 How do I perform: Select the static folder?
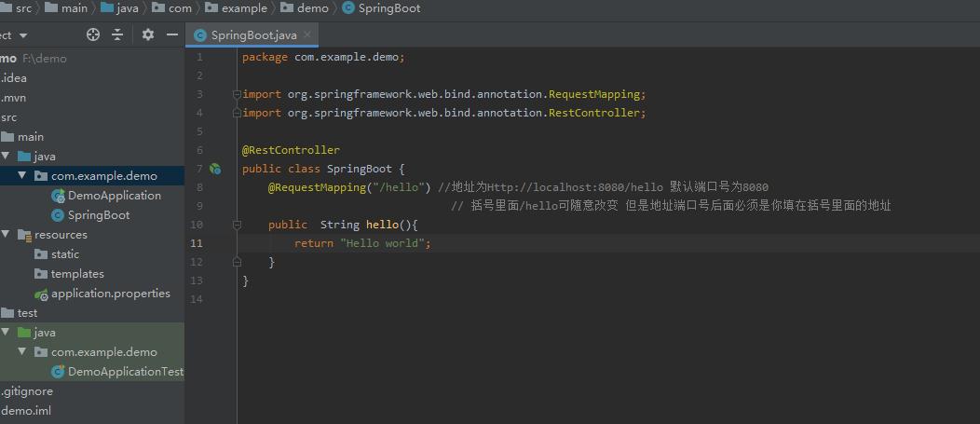65,253
